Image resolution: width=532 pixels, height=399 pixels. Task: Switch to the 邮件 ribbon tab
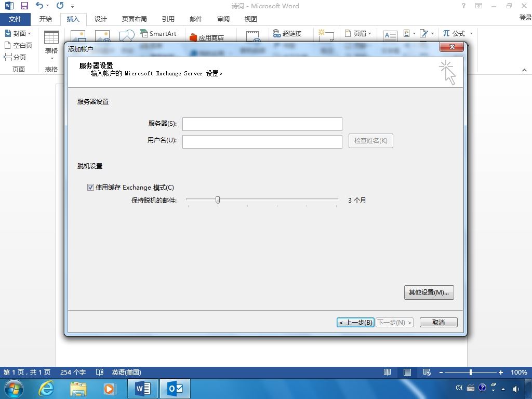pos(196,19)
